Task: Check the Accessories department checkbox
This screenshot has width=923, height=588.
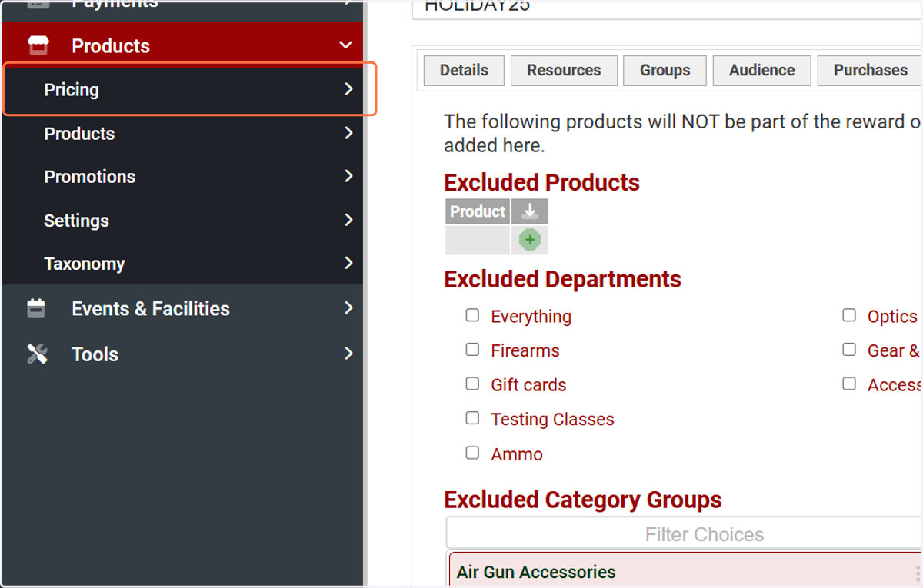Action: point(849,384)
